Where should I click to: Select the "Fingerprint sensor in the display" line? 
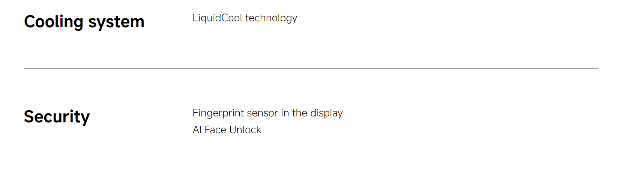tap(267, 113)
